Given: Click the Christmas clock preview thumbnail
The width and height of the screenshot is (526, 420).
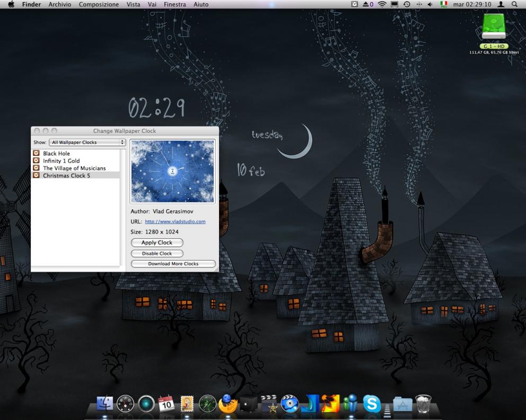Looking at the screenshot, I should pos(172,171).
